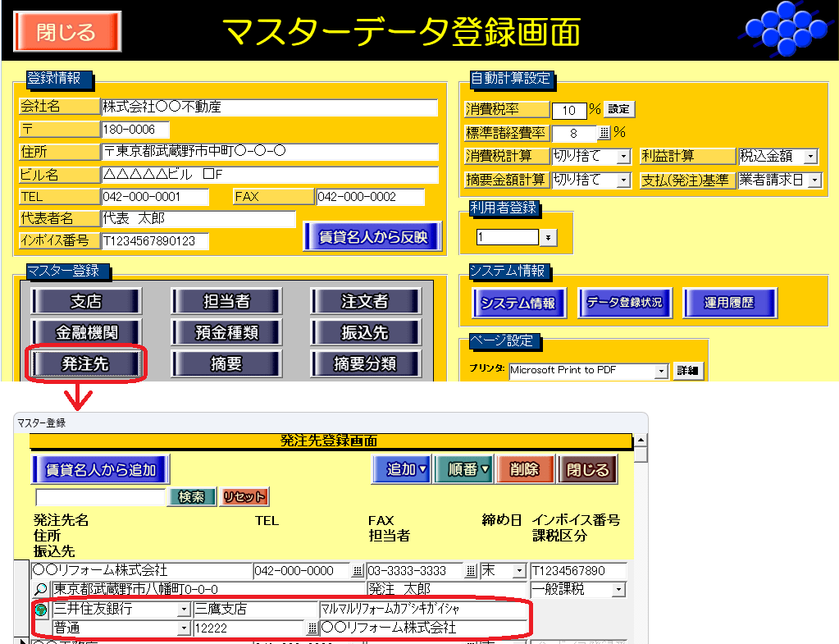
Task: Expand the 消費税計算 rounding dropdown
Action: [x=623, y=157]
